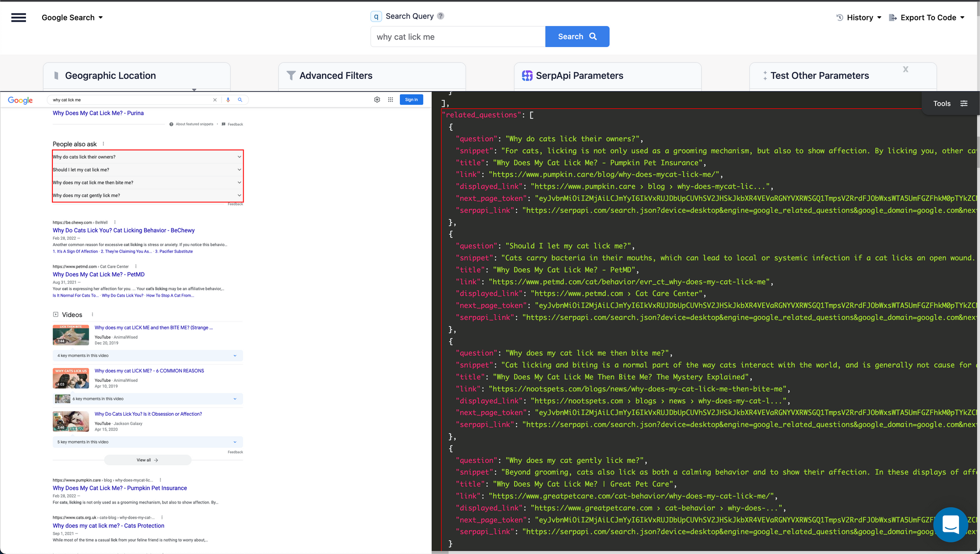Close Test Other Parameters with X
The width and height of the screenshot is (980, 554).
(906, 70)
